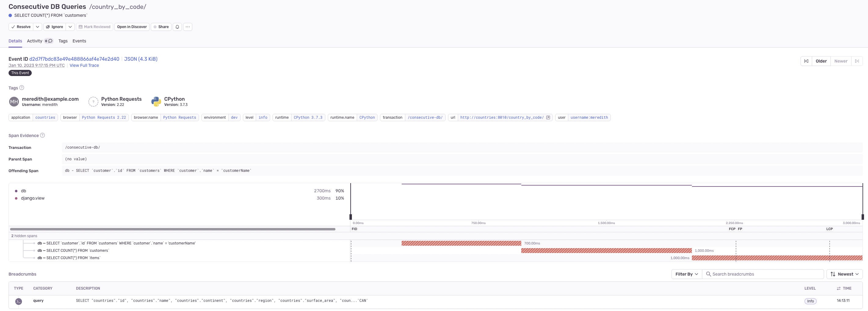868x311 pixels.
Task: Jump to the oldest event arrow icon
Action: click(x=806, y=61)
